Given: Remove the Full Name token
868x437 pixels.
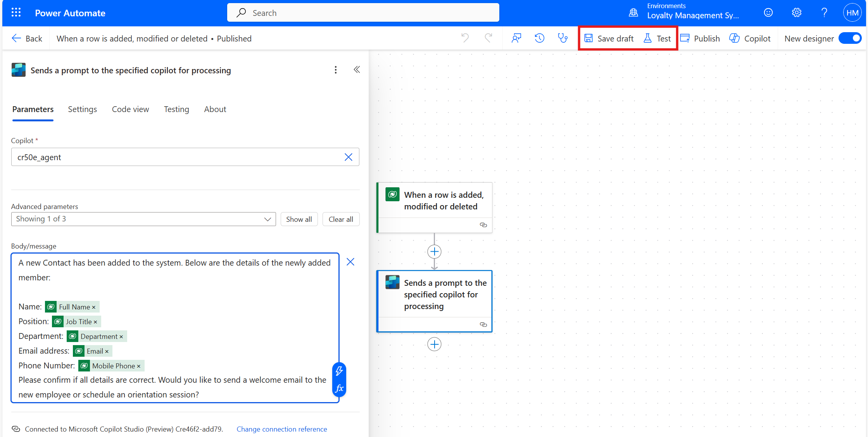Looking at the screenshot, I should 94,307.
